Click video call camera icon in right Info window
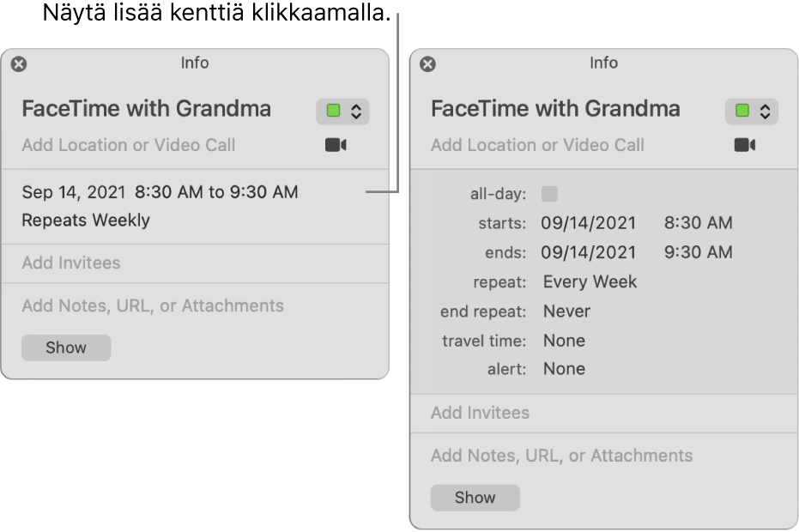799x532 pixels. [x=744, y=145]
